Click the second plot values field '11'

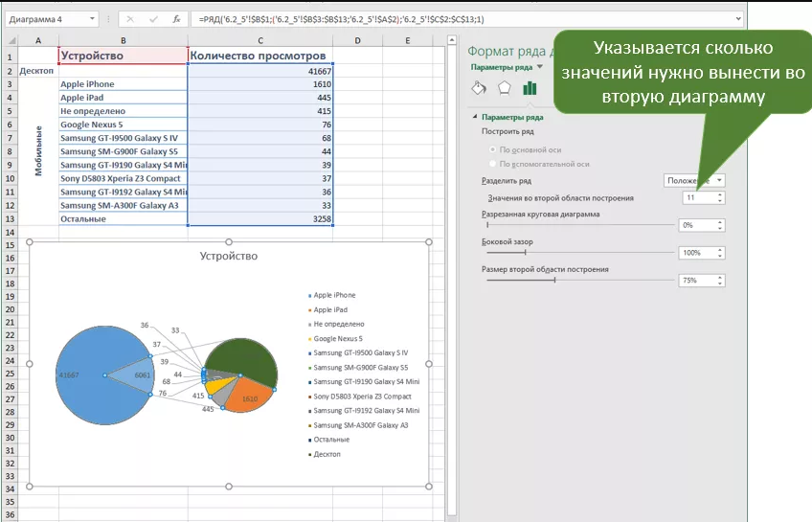(699, 198)
